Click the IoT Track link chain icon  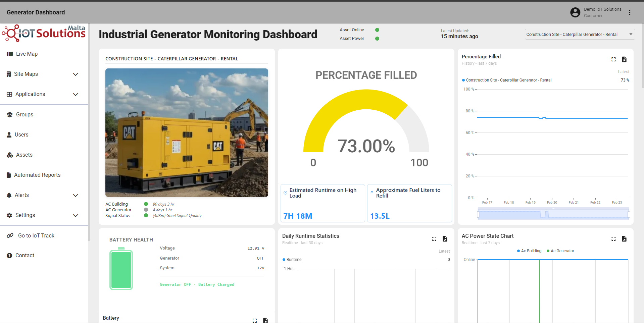pyautogui.click(x=10, y=235)
